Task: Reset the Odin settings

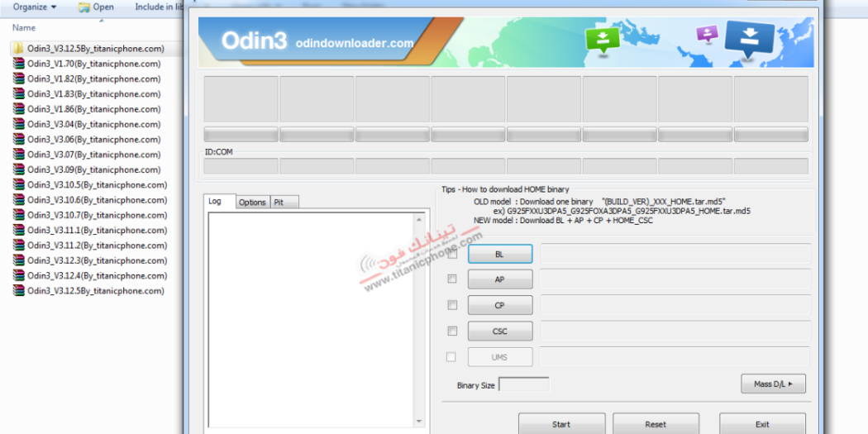Action: [x=656, y=424]
